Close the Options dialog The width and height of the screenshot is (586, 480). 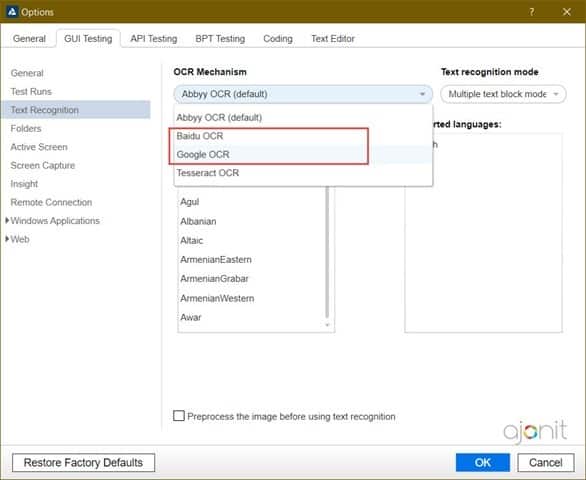567,12
